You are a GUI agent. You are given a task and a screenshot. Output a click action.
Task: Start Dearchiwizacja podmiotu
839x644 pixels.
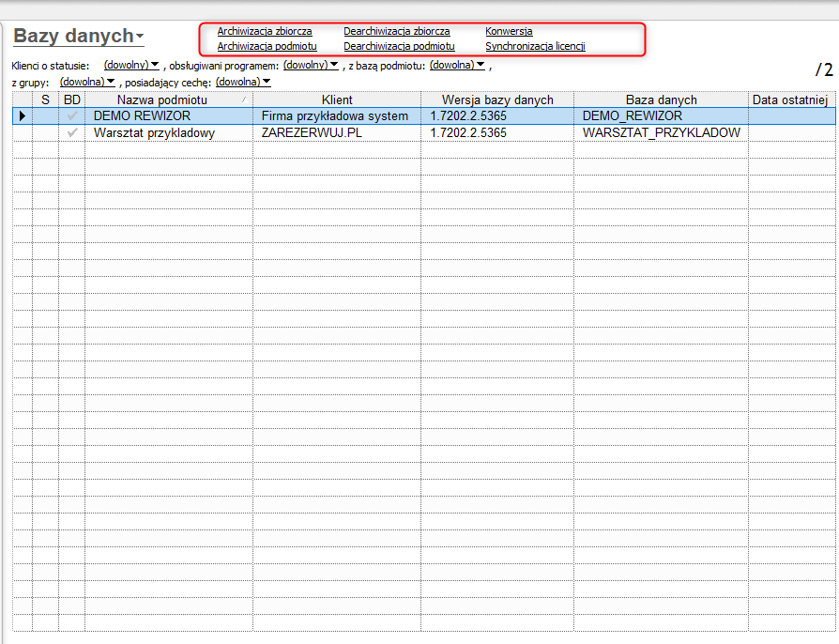[x=399, y=46]
